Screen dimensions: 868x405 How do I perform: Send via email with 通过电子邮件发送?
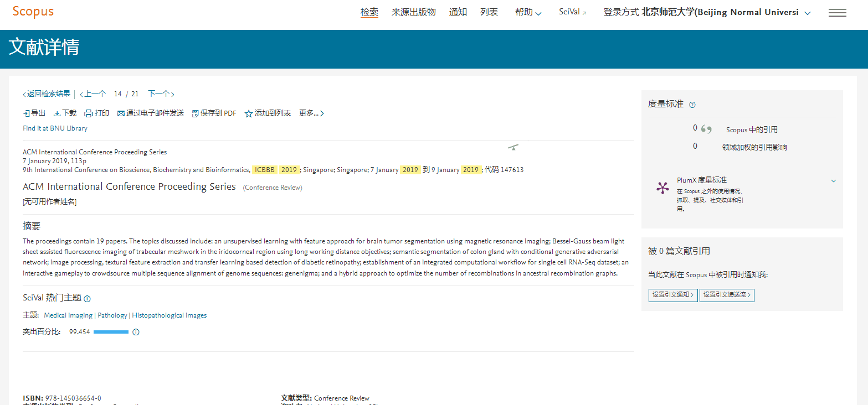click(x=151, y=113)
